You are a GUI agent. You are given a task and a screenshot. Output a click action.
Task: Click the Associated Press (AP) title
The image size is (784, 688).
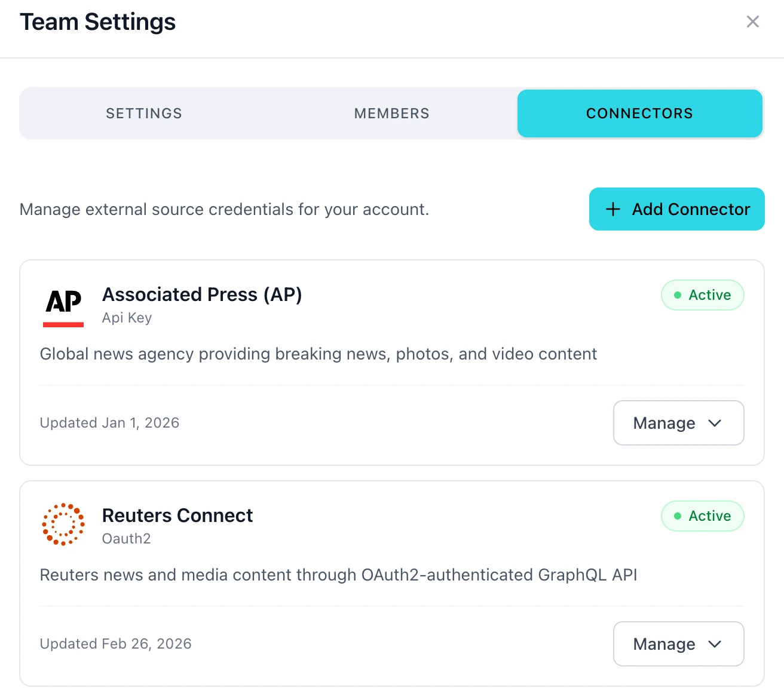point(202,294)
